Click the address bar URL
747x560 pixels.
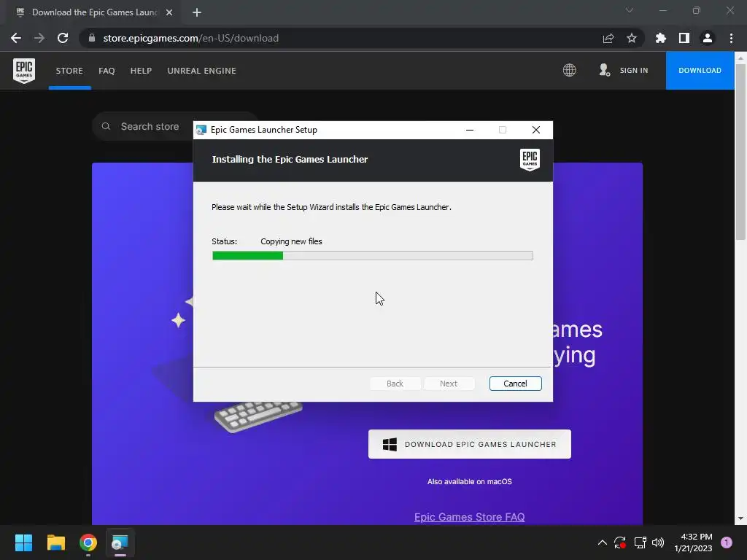190,38
